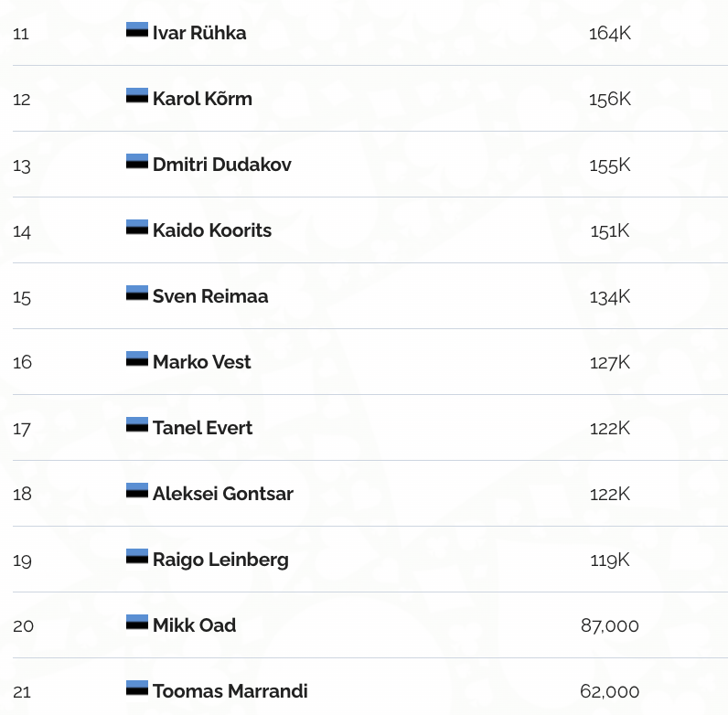Screen dimensions: 728x715
Task: Open player name Ivar Rühka
Action: 199,33
